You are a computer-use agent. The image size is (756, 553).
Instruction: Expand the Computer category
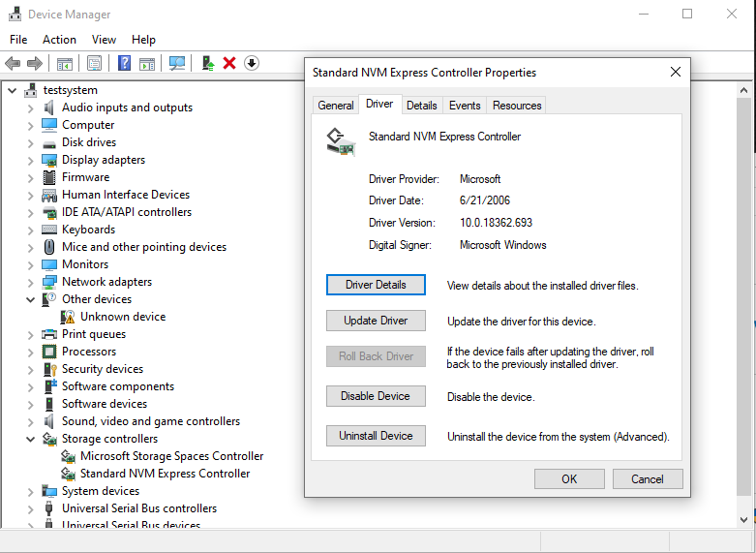tap(30, 126)
